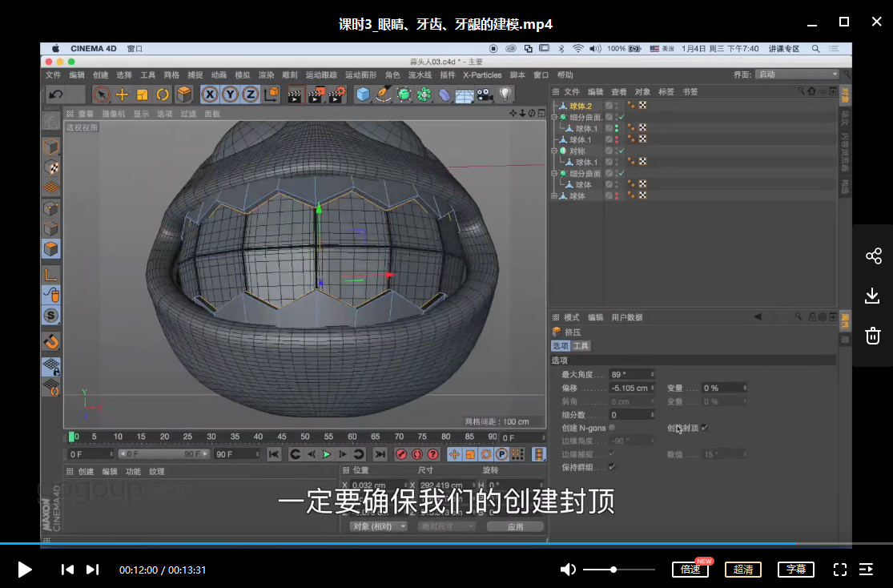Click the cube primitive icon
The width and height of the screenshot is (893, 588).
click(363, 95)
